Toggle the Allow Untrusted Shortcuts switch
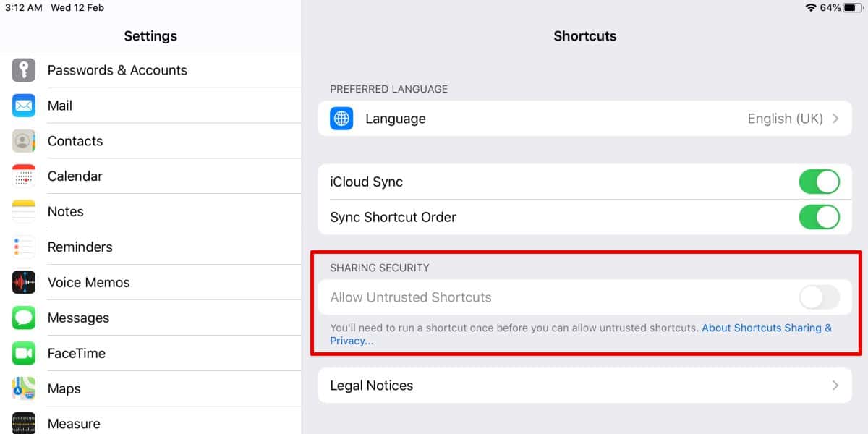 819,297
